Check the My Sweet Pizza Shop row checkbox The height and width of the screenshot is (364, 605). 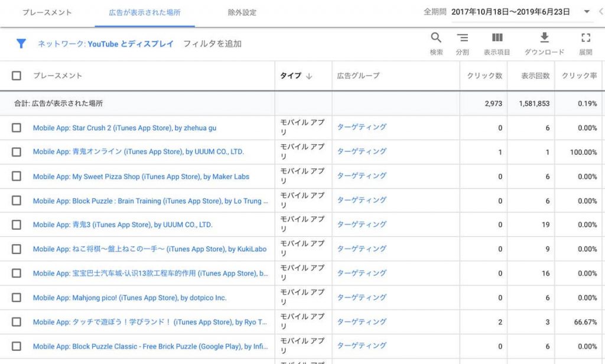(16, 177)
